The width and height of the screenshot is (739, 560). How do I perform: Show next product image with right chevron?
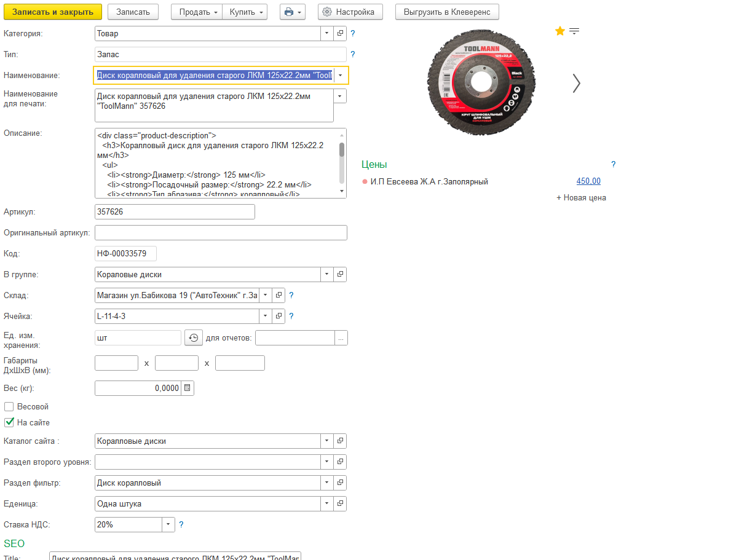click(x=576, y=83)
